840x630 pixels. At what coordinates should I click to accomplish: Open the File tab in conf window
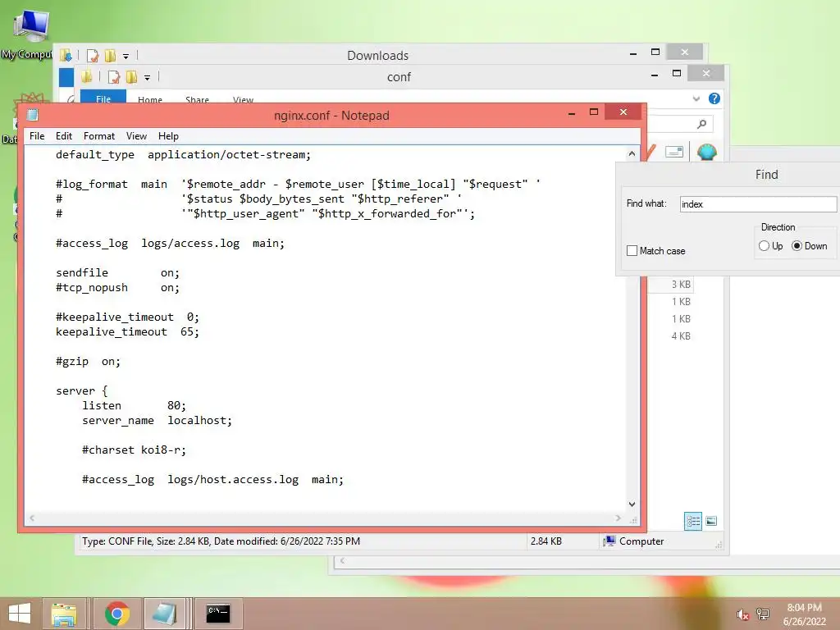click(103, 98)
